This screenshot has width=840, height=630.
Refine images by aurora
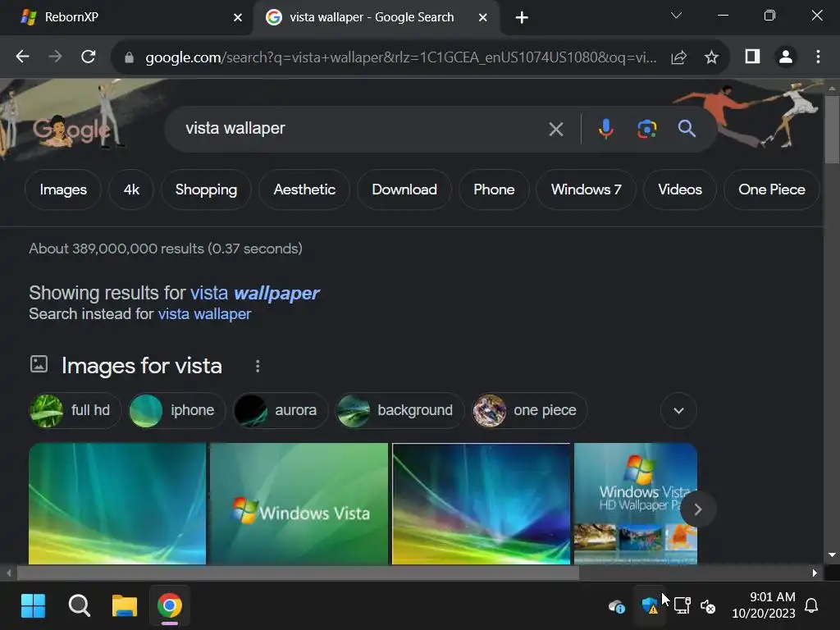click(x=281, y=411)
